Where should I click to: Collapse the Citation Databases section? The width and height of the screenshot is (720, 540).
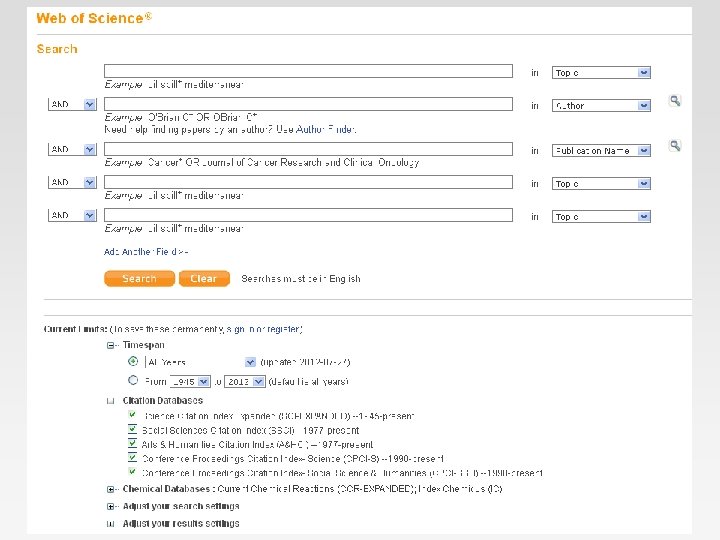tap(111, 401)
